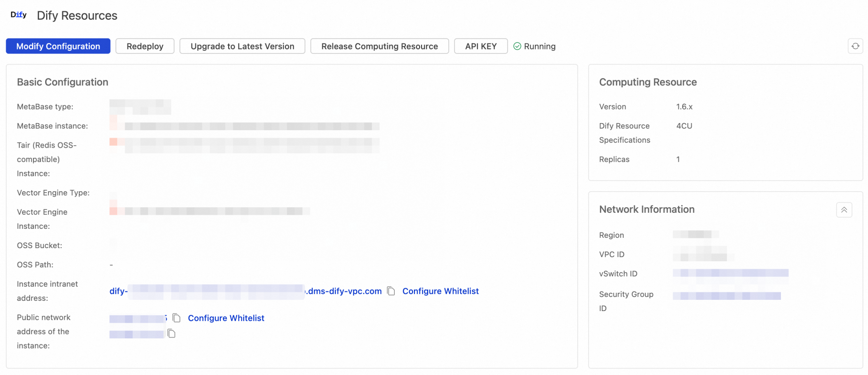Image resolution: width=868 pixels, height=375 pixels.
Task: Click the first public network address link
Action: click(x=138, y=319)
